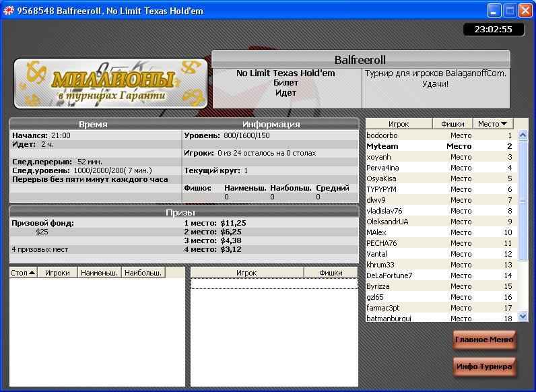536x392 pixels.
Task: Click the poker chip icon in title bar
Action: (9, 11)
